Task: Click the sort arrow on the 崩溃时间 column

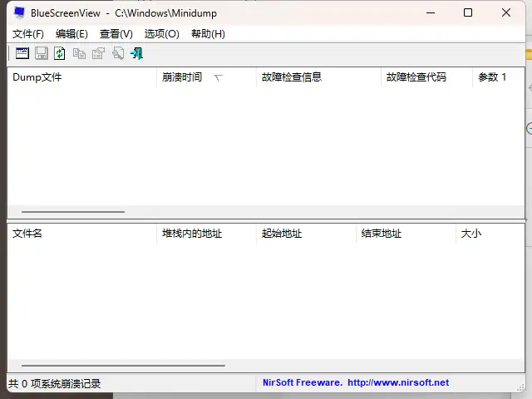Action: pyautogui.click(x=218, y=78)
